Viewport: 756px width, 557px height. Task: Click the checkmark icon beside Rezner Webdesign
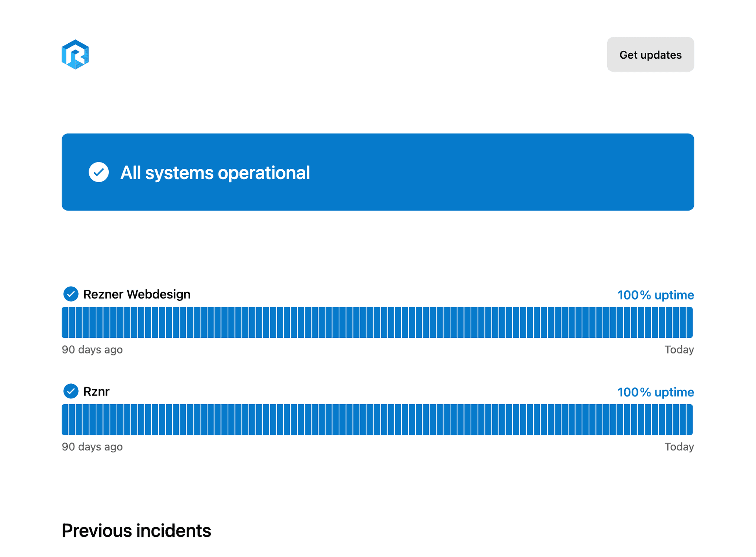[71, 294]
